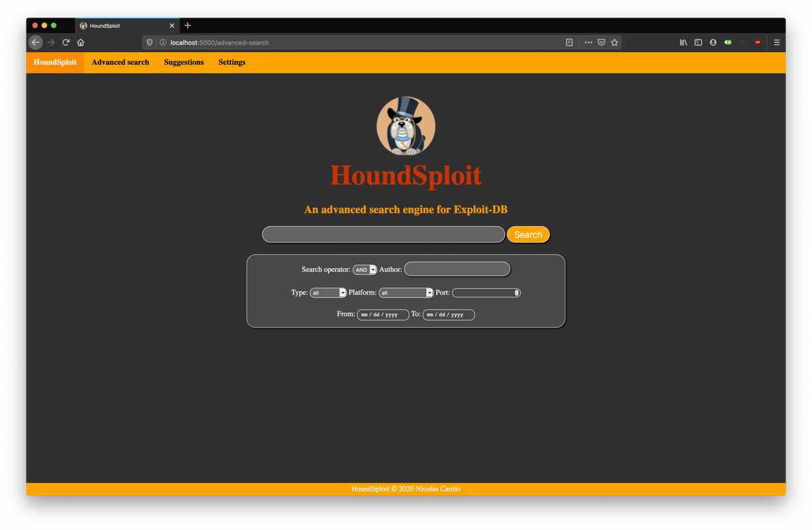Click the Author input field

457,269
